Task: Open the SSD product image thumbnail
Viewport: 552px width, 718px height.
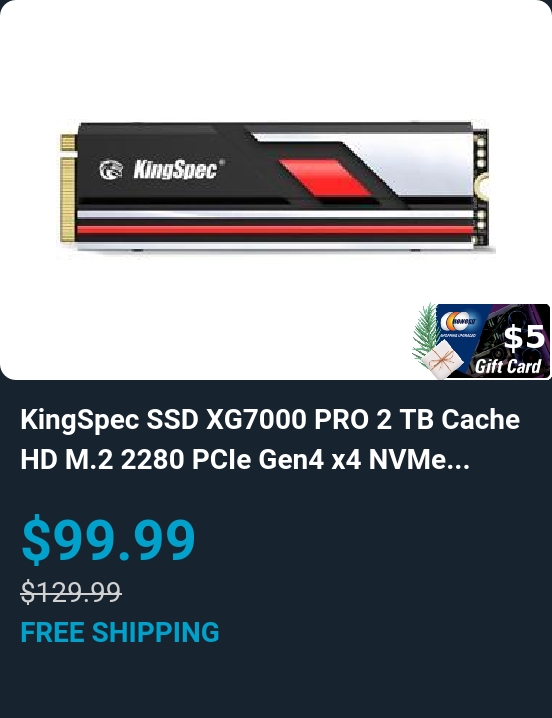Action: pos(276,188)
